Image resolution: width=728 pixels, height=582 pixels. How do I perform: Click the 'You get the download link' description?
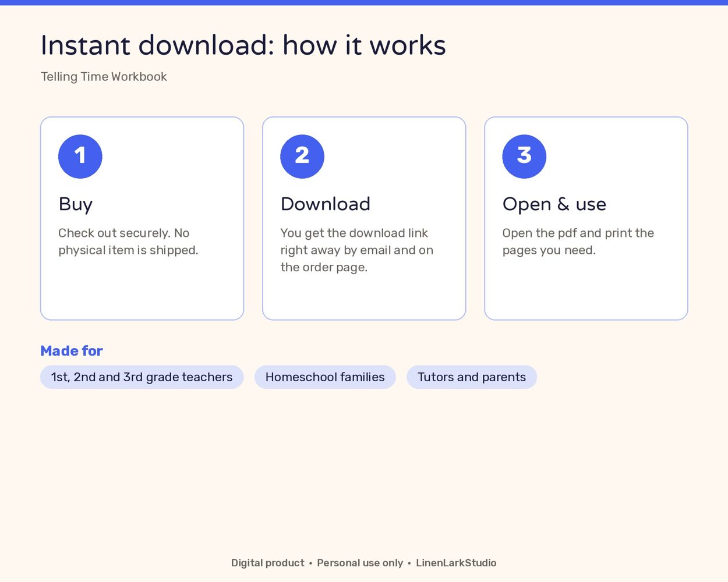coord(357,250)
